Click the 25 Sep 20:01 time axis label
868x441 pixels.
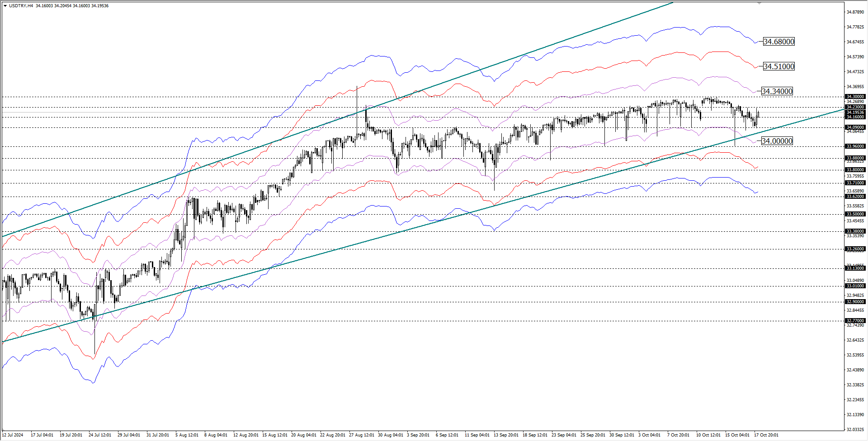click(x=593, y=435)
